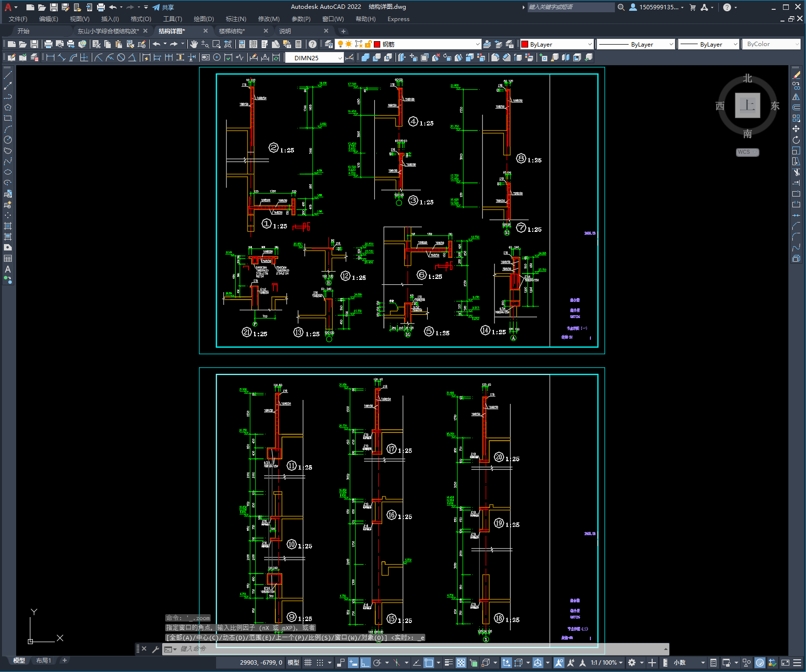Screen dimensions: 806x672
Task: Select the Rectangle draw tool
Action: (x=8, y=118)
